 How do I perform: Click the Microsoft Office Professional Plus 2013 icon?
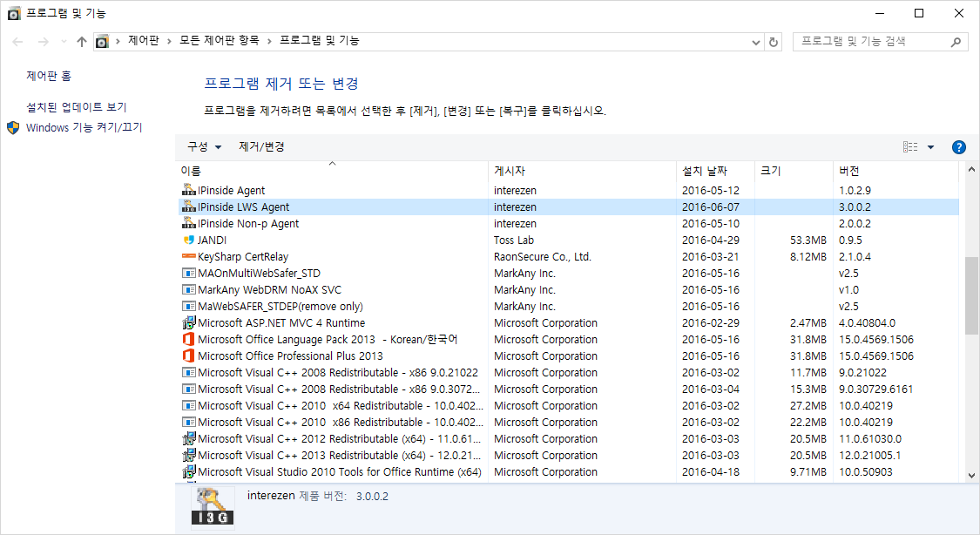click(188, 356)
